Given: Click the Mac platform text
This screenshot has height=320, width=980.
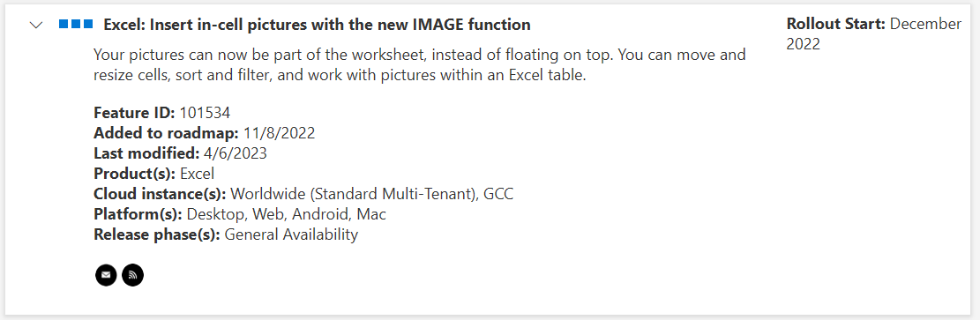Looking at the screenshot, I should pyautogui.click(x=371, y=214).
